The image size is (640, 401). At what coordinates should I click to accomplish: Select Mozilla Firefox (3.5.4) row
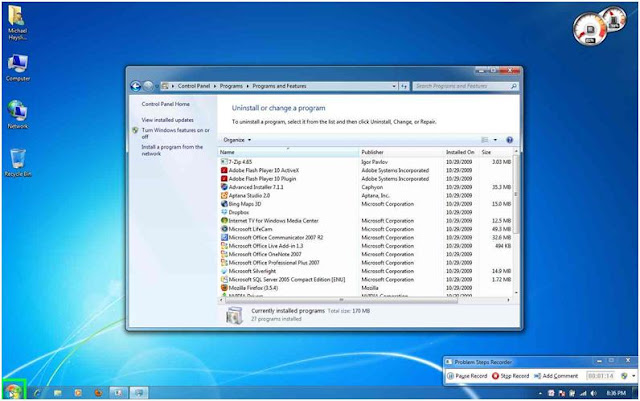pyautogui.click(x=365, y=288)
